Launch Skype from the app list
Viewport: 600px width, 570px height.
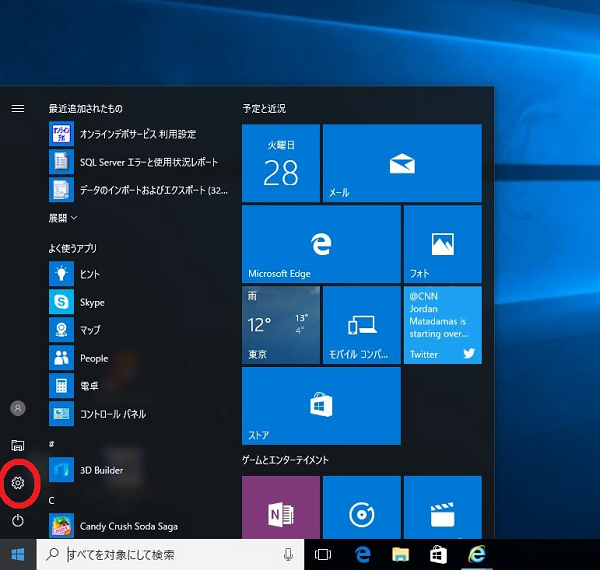[x=92, y=302]
